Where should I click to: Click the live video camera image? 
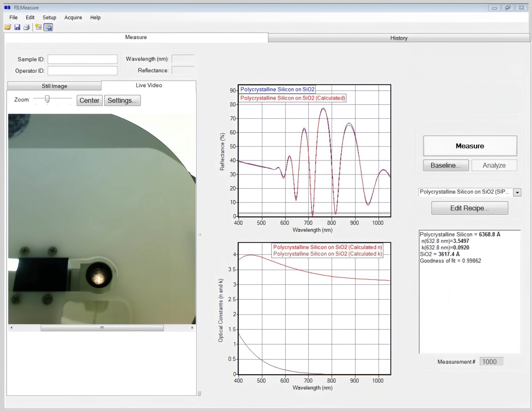point(102,219)
